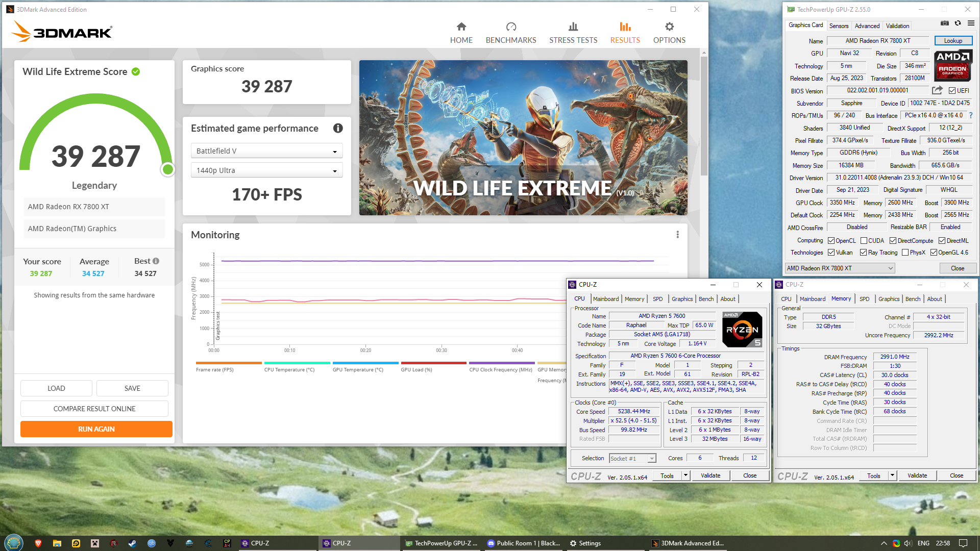The image size is (980, 551).
Task: Open the 3DMark OPTIONS gear
Action: [x=669, y=33]
